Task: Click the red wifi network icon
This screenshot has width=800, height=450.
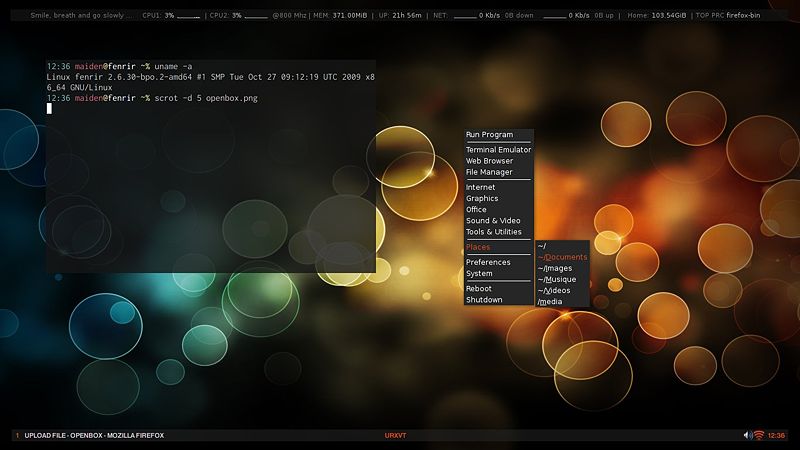Action: pyautogui.click(x=759, y=435)
